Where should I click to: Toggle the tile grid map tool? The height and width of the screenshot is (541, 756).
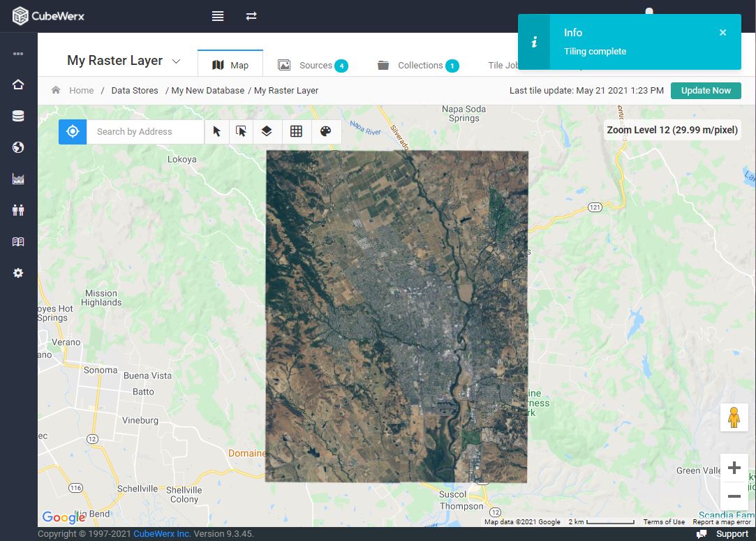(x=296, y=132)
